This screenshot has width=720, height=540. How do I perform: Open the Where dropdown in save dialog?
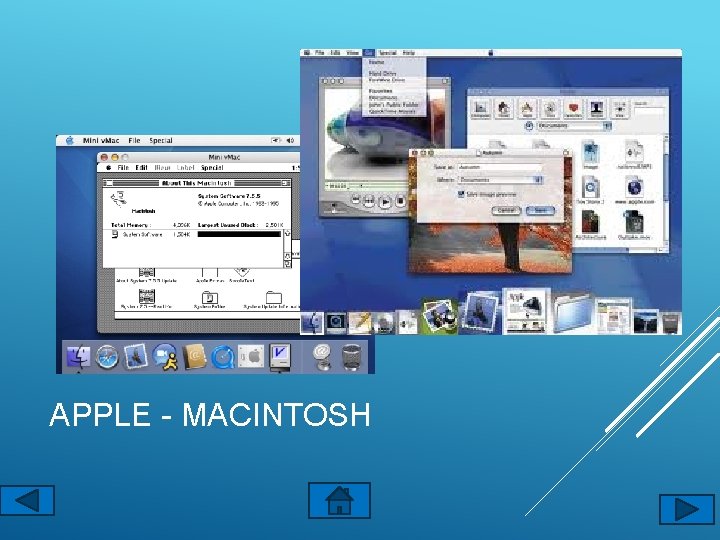(501, 180)
